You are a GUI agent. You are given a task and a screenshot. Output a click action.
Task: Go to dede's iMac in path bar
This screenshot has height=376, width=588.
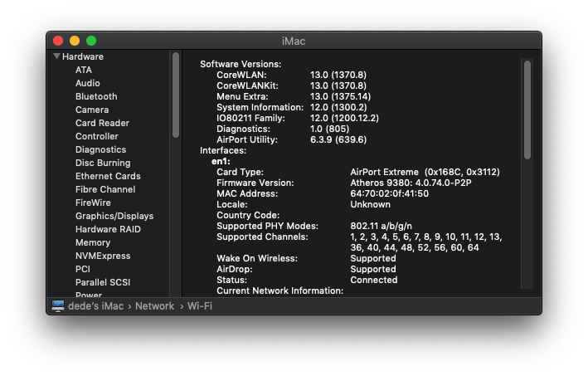tap(96, 306)
